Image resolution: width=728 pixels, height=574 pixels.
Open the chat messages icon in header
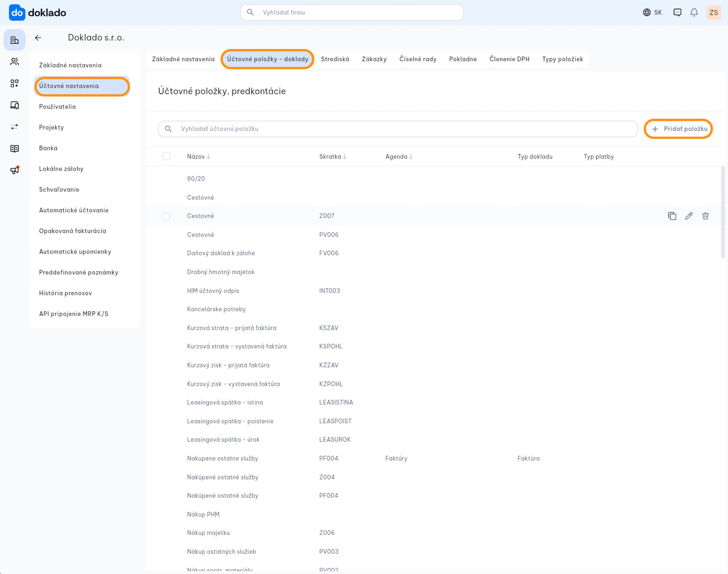pos(677,13)
